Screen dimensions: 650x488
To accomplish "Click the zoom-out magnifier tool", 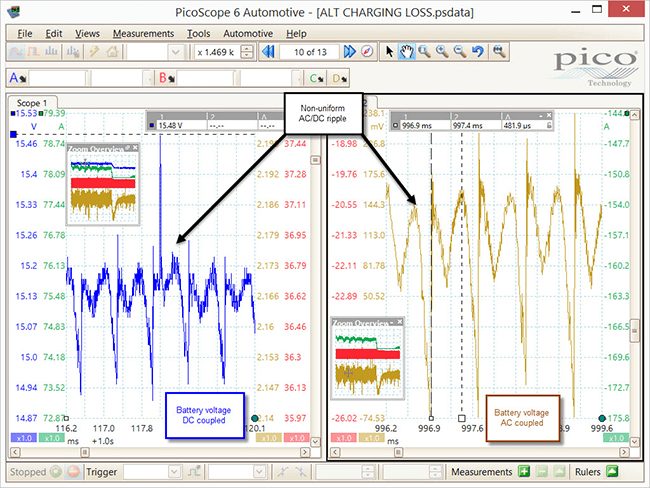I will click(x=459, y=52).
